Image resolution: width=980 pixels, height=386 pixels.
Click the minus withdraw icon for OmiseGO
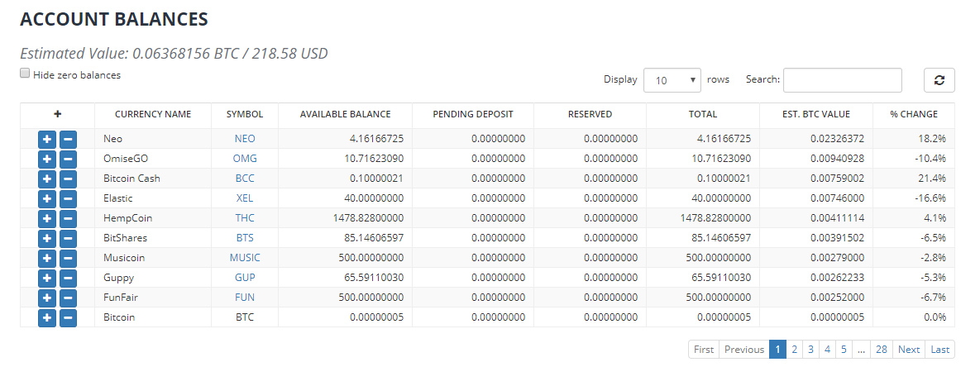pyautogui.click(x=68, y=159)
